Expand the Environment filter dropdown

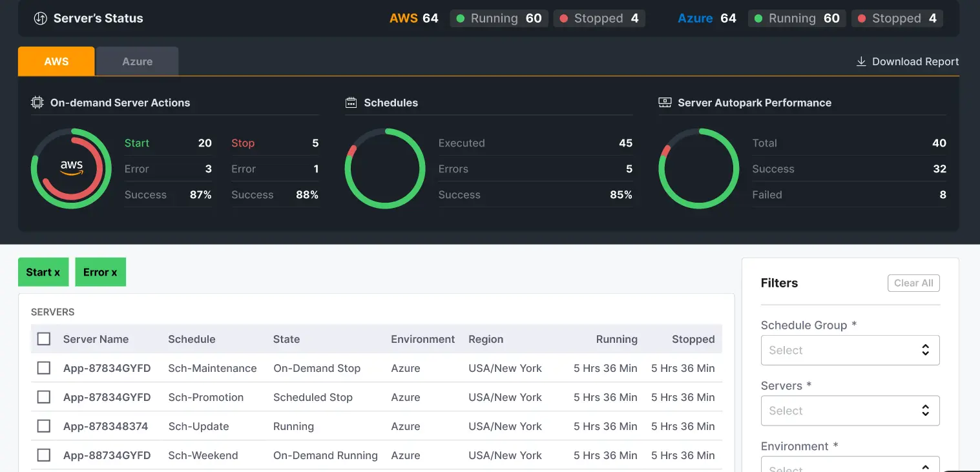click(x=850, y=464)
